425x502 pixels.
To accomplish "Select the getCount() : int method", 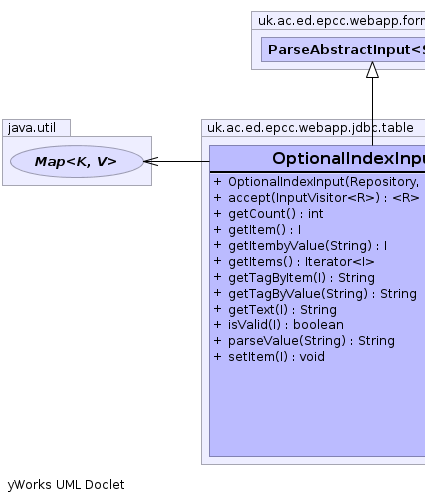I will tap(268, 214).
